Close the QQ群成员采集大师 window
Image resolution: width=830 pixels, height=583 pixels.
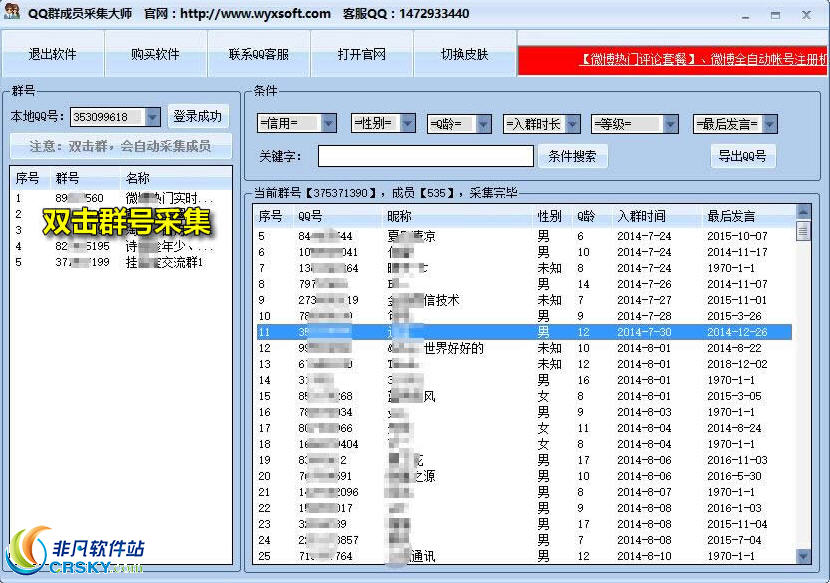806,15
